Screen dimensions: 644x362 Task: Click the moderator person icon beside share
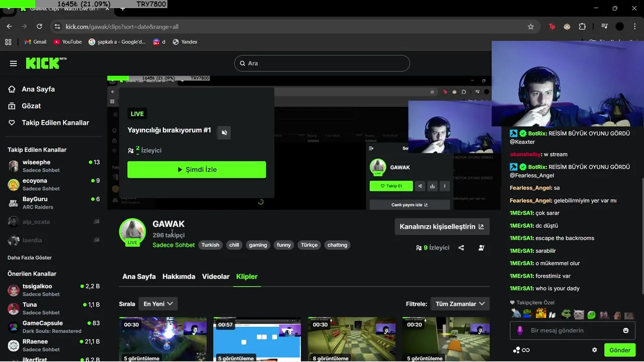481,247
